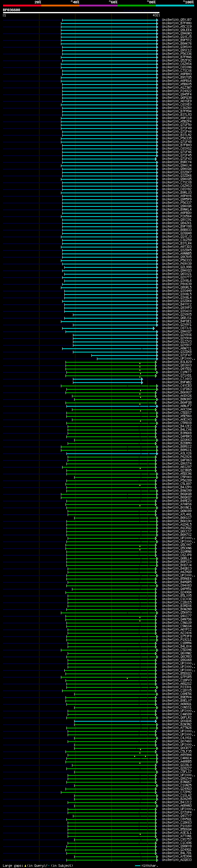Click the yellow triangle in Large gaps legend
This screenshot has height=868, width=197.
coord(25,865)
